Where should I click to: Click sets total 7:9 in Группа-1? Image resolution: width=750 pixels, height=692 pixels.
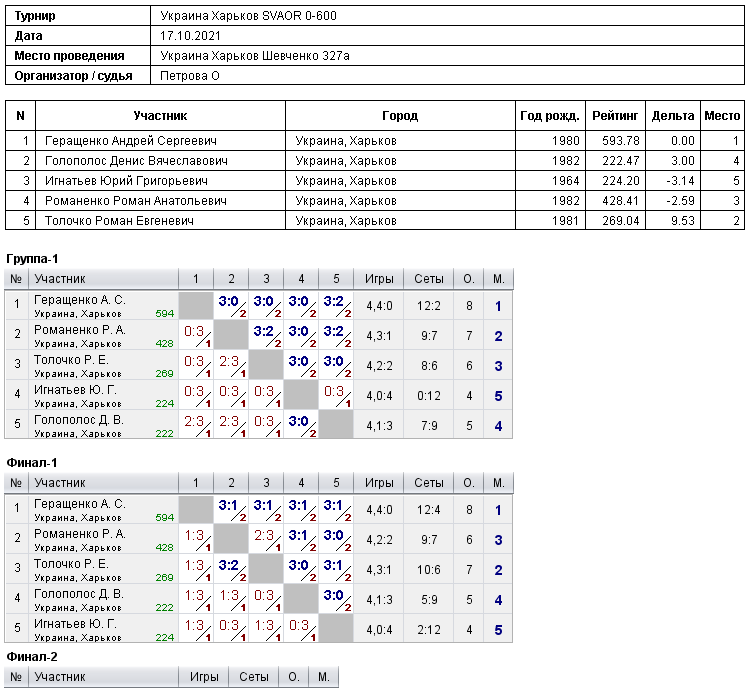[429, 426]
